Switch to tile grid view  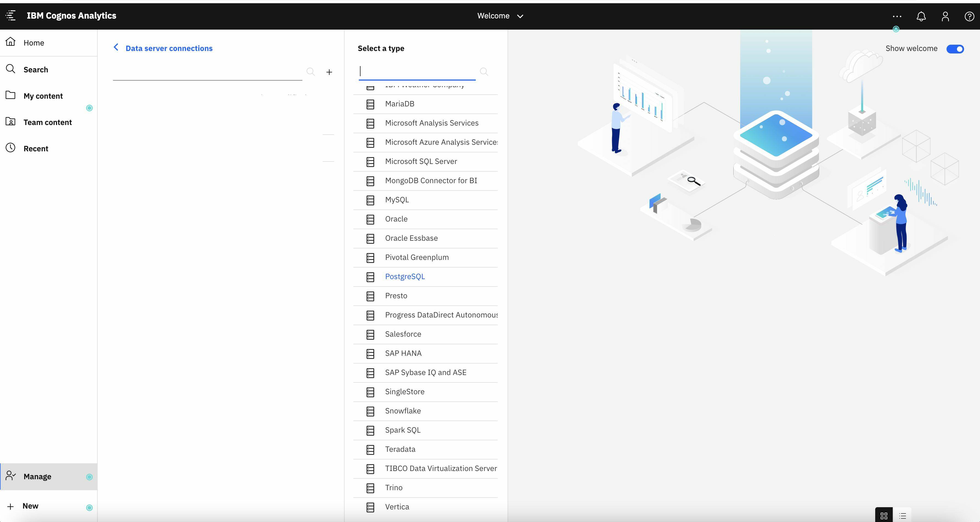(x=884, y=515)
